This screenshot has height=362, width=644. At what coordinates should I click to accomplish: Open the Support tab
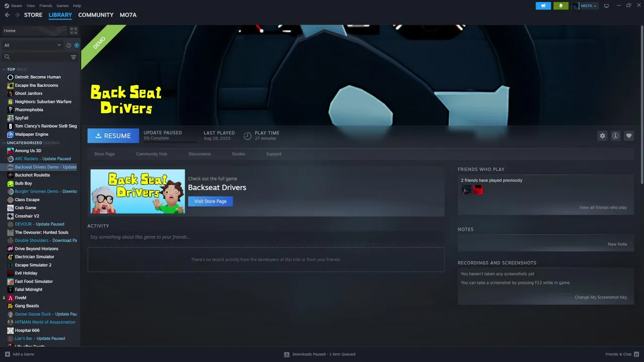point(274,154)
